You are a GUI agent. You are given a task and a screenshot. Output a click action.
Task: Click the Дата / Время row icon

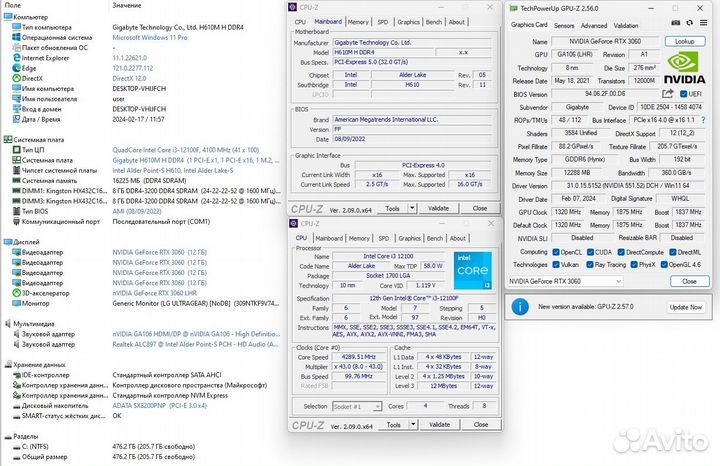(17, 119)
